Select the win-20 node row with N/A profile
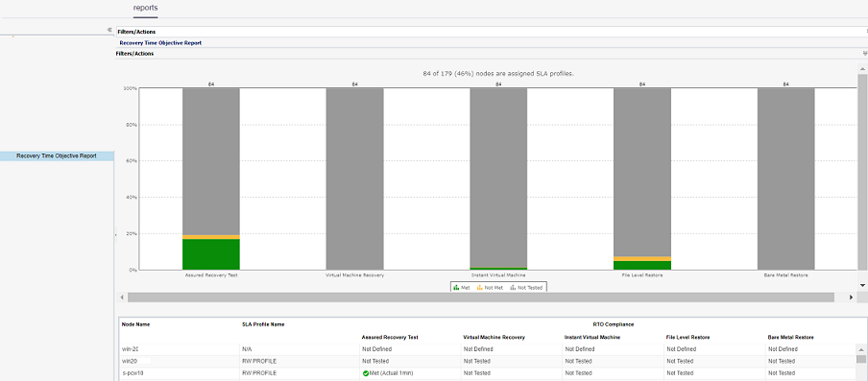 (x=487, y=349)
